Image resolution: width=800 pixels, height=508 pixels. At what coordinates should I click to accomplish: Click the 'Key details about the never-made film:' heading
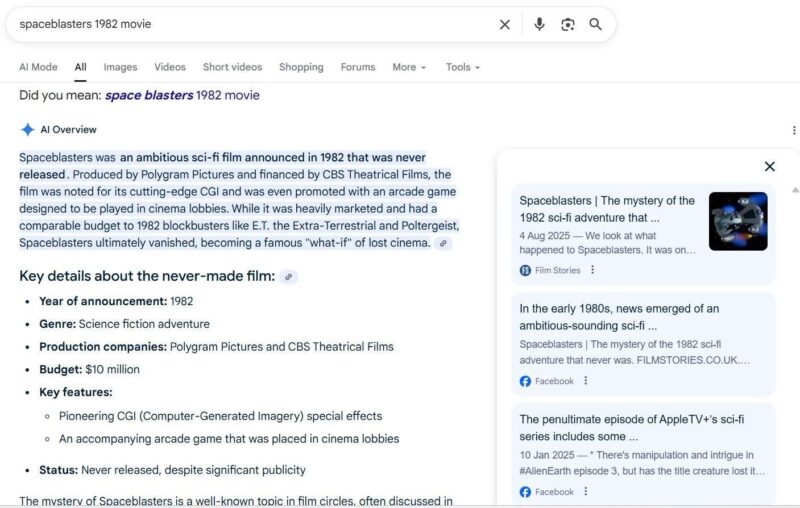pos(147,276)
